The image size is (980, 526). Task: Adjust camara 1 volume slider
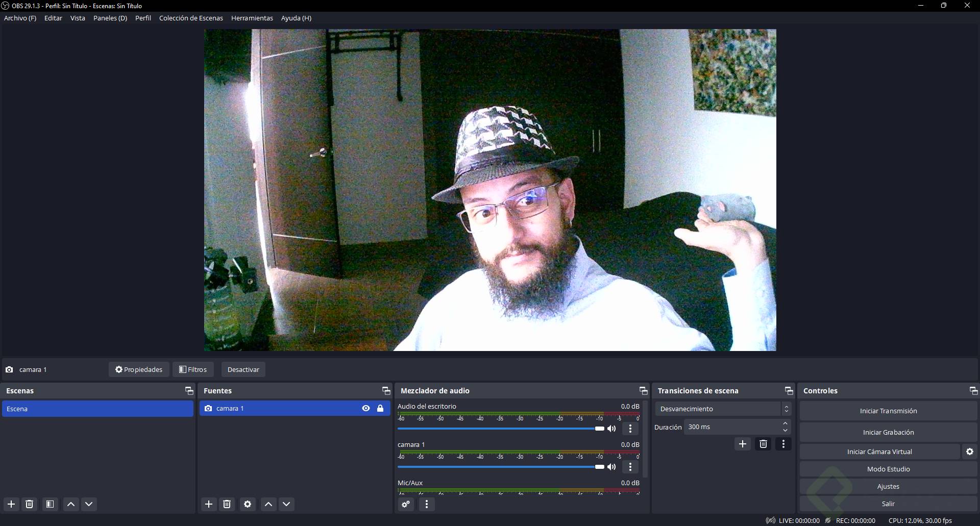click(501, 467)
